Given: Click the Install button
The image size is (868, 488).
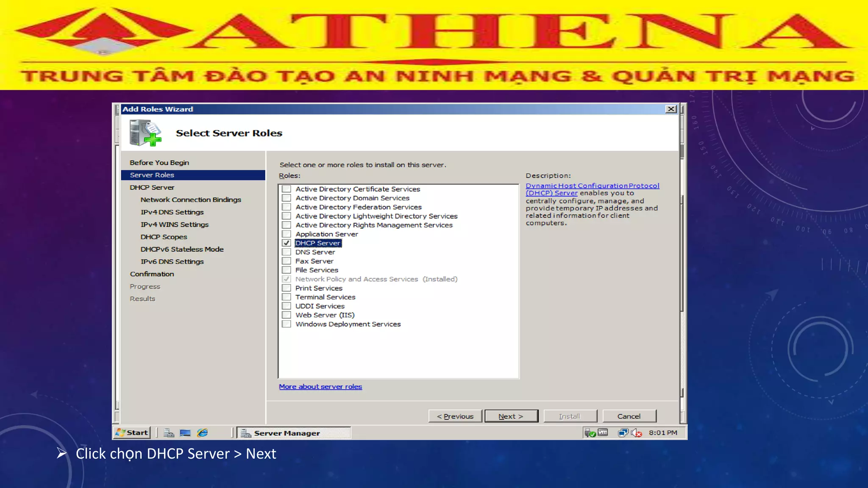Looking at the screenshot, I should pyautogui.click(x=570, y=416).
